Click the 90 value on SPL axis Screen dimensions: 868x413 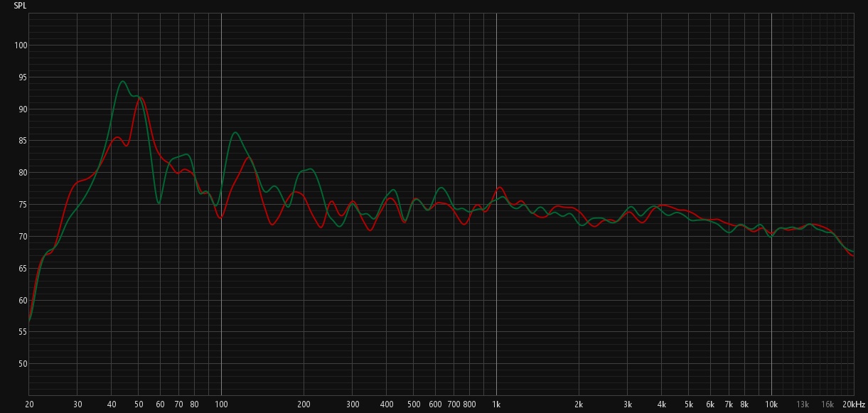22,109
